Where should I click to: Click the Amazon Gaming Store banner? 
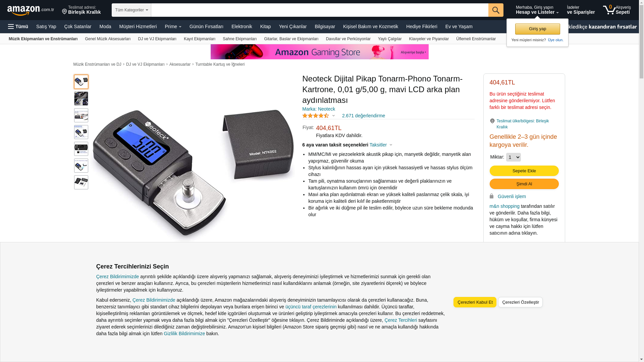click(x=319, y=52)
